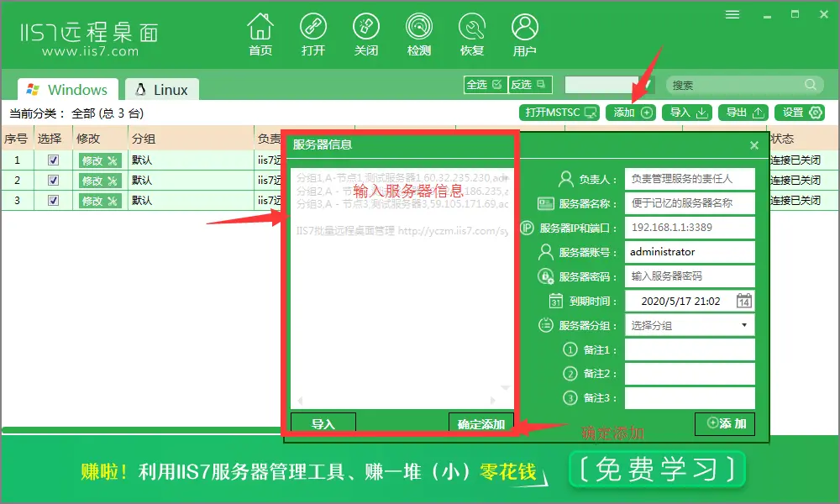Screen dimensions: 840x504
Task: Click the 序号 column header
Action: [x=17, y=139]
